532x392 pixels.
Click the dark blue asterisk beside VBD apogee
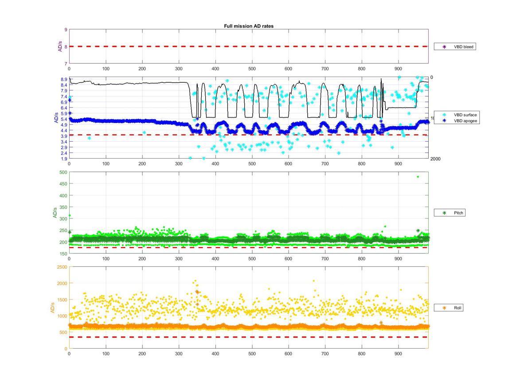(444, 120)
